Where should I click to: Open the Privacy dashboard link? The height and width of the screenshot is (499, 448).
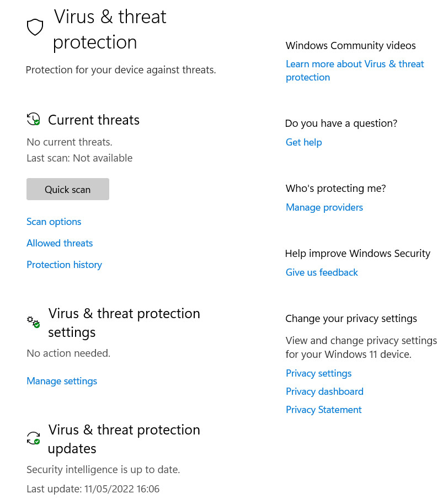[x=324, y=391]
